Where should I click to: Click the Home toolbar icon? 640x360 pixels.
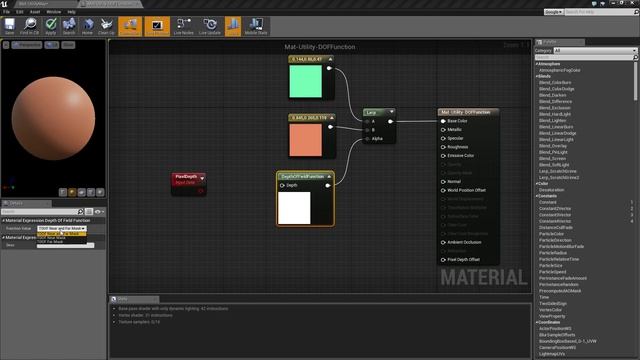point(87,26)
